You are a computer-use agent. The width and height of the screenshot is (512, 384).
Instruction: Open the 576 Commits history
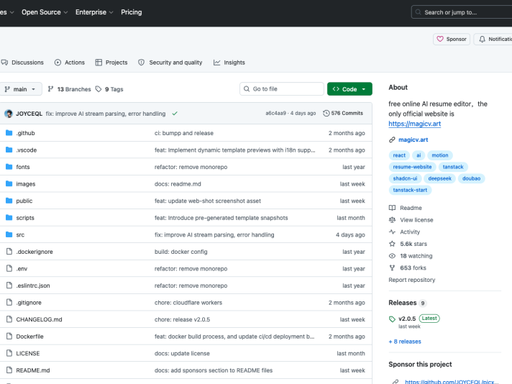(x=343, y=113)
